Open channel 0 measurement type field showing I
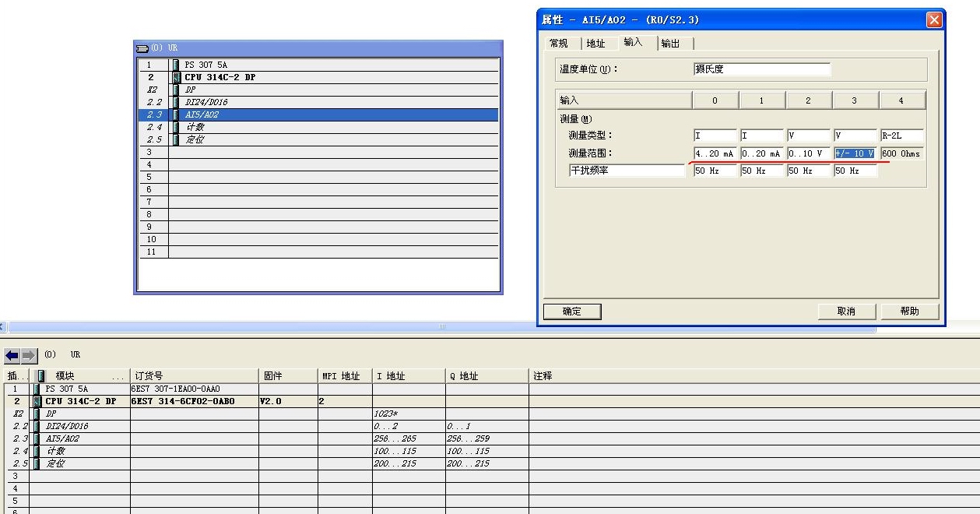This screenshot has width=980, height=514. pyautogui.click(x=715, y=136)
